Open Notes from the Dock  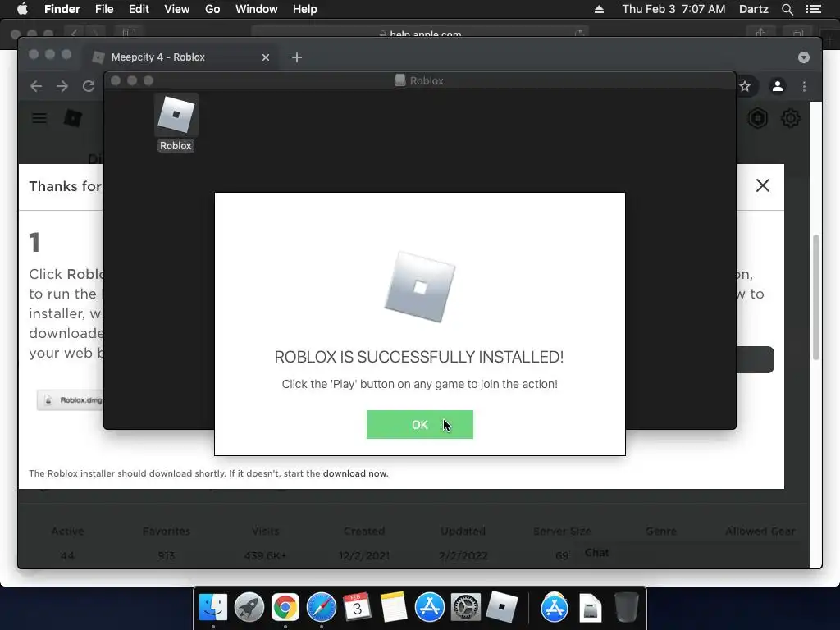pyautogui.click(x=393, y=608)
